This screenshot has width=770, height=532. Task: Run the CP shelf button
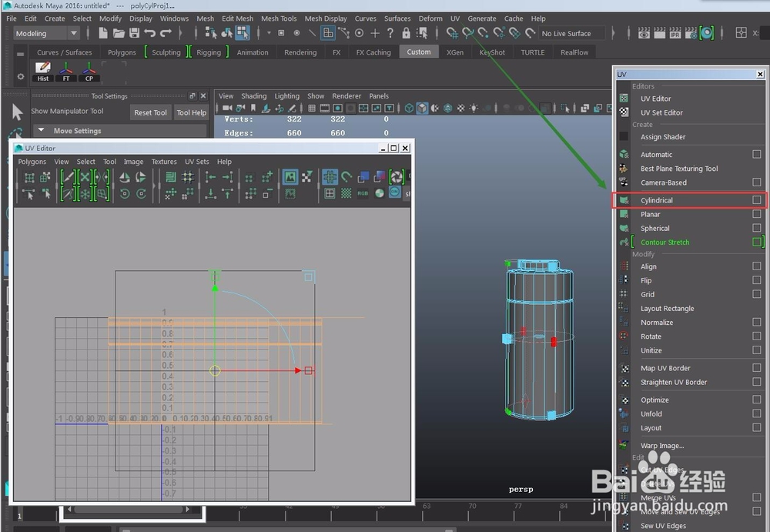[89, 72]
